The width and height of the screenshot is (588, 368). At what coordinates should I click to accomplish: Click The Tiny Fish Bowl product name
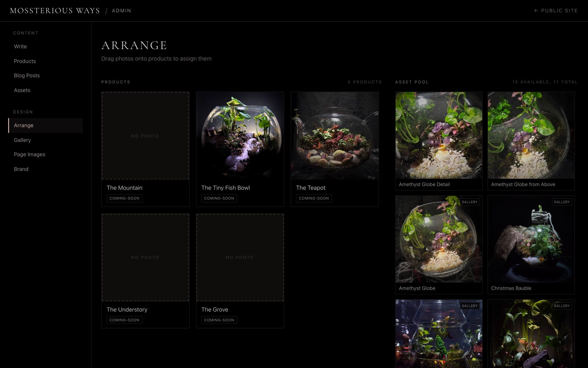point(225,188)
